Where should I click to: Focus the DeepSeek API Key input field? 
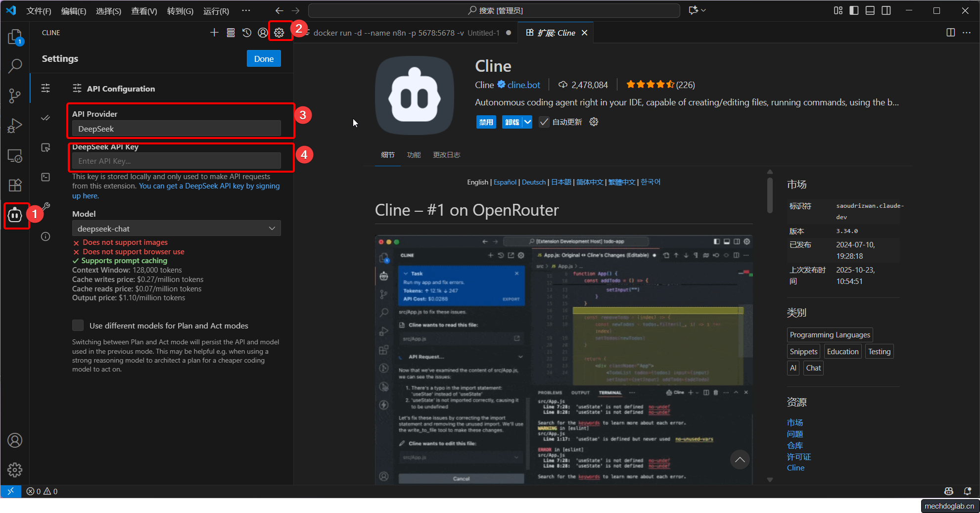(x=176, y=161)
